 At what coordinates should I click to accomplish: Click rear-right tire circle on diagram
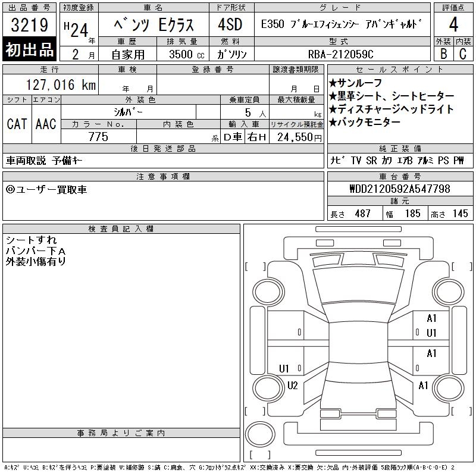pyautogui.click(x=449, y=388)
